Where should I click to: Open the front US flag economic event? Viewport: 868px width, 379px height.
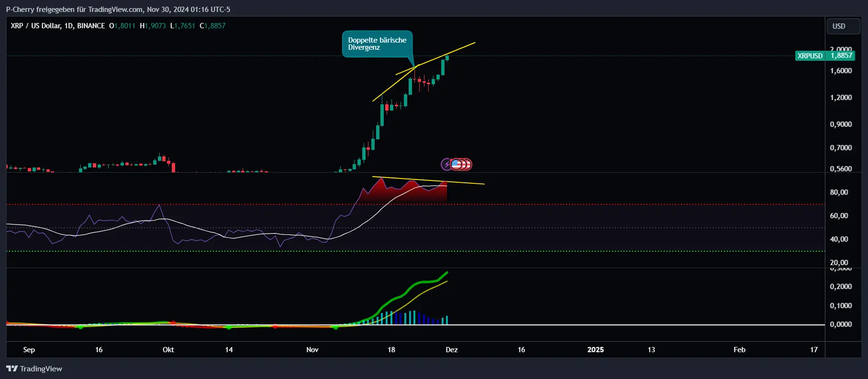[456, 165]
